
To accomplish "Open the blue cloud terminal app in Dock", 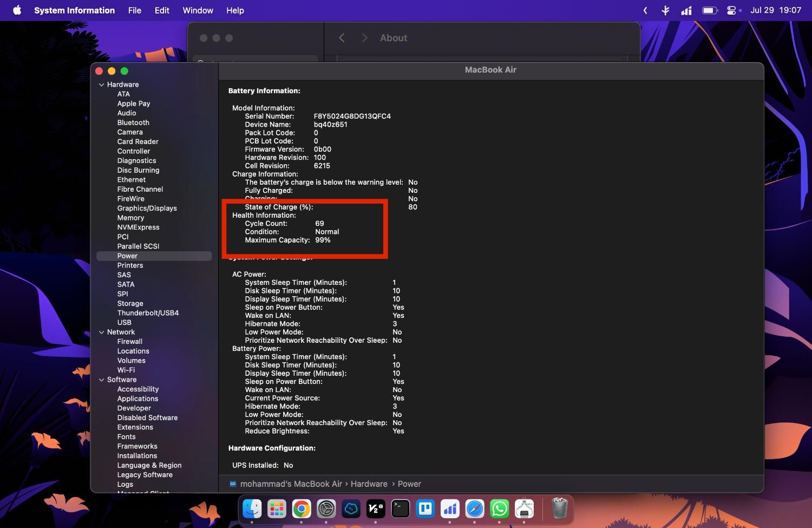I will (351, 509).
